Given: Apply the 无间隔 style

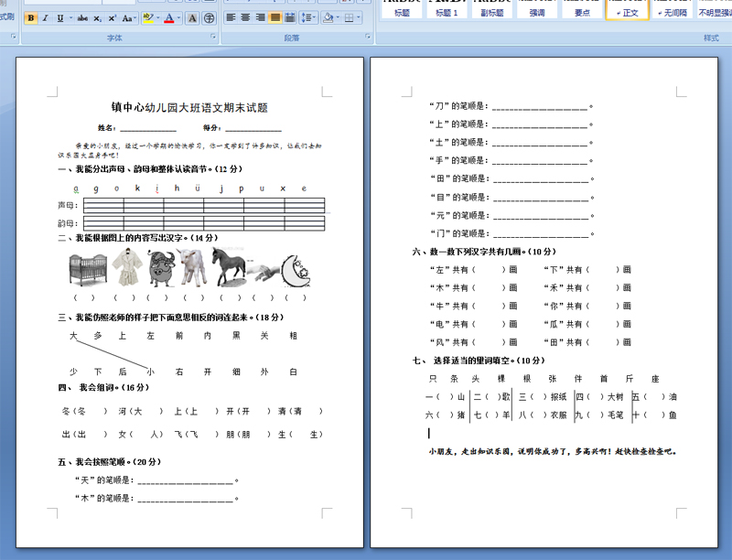Looking at the screenshot, I should pyautogui.click(x=673, y=9).
